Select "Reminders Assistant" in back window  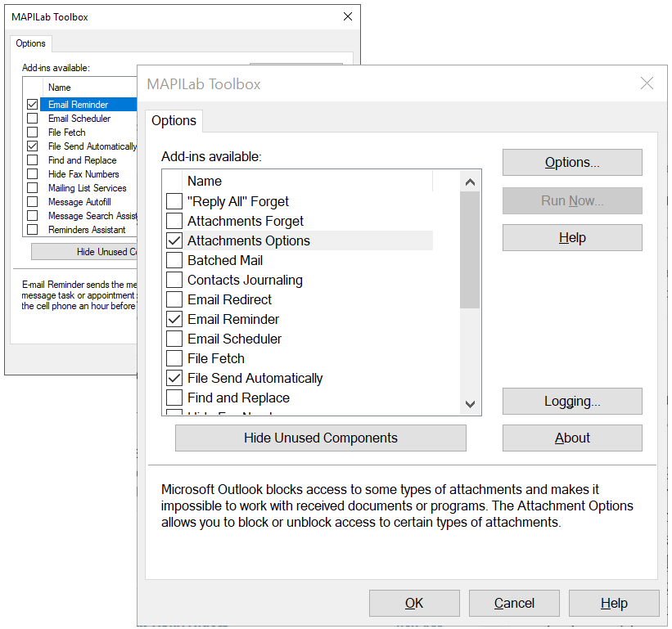(87, 230)
